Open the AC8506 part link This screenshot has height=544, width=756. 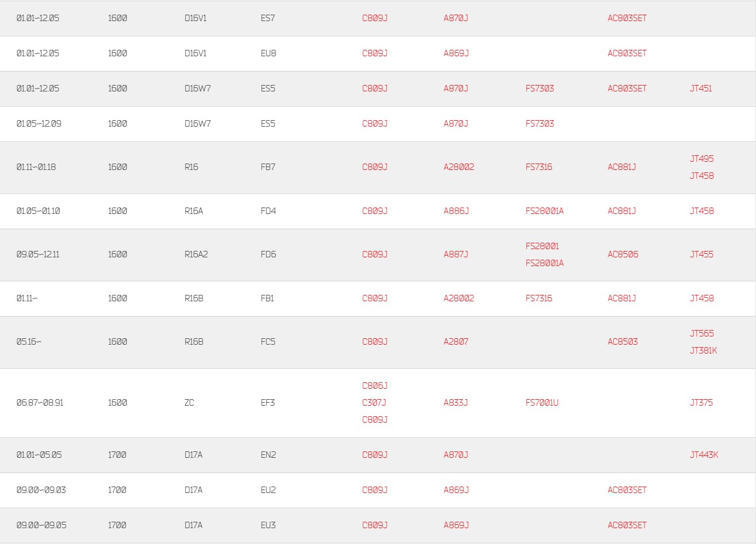pos(623,254)
